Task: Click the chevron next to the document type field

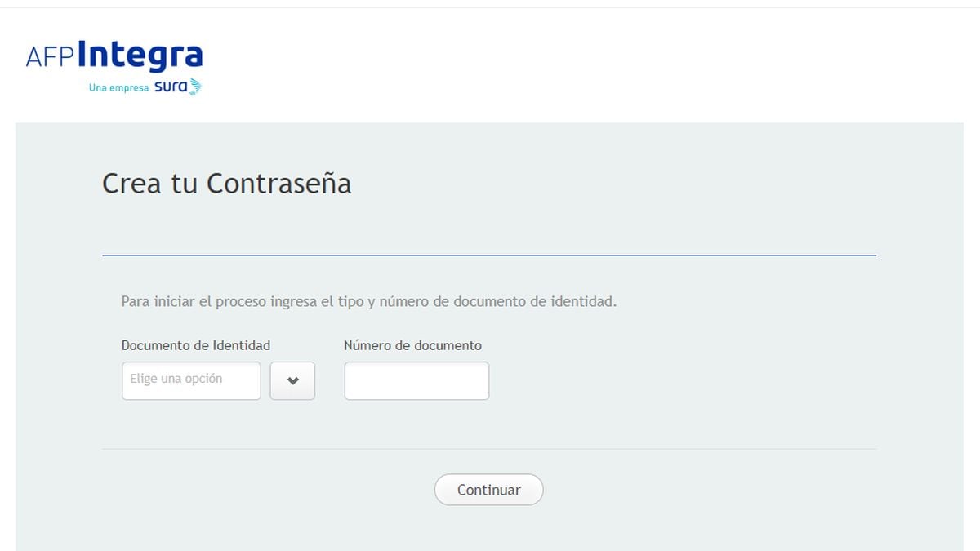Action: 292,380
